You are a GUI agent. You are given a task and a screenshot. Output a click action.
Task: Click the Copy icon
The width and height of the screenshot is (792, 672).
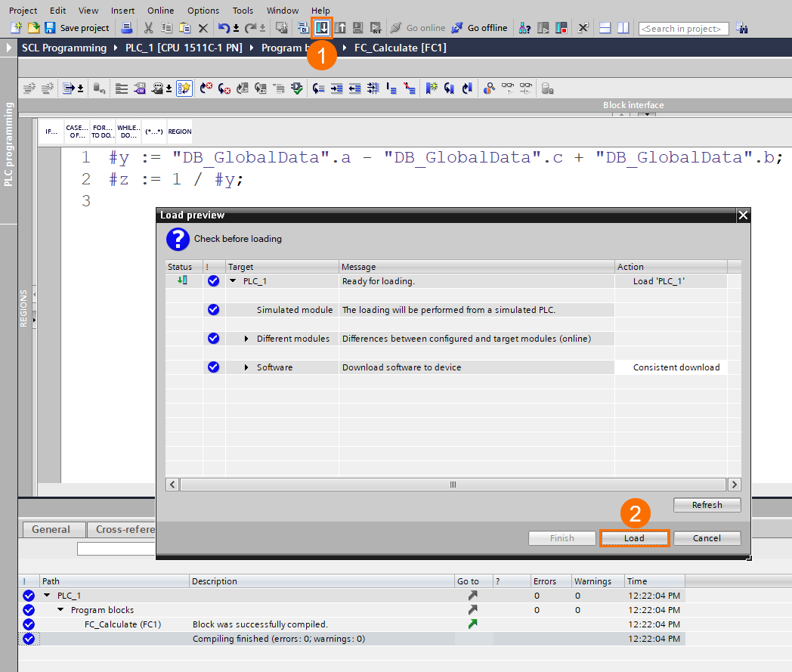pos(166,28)
